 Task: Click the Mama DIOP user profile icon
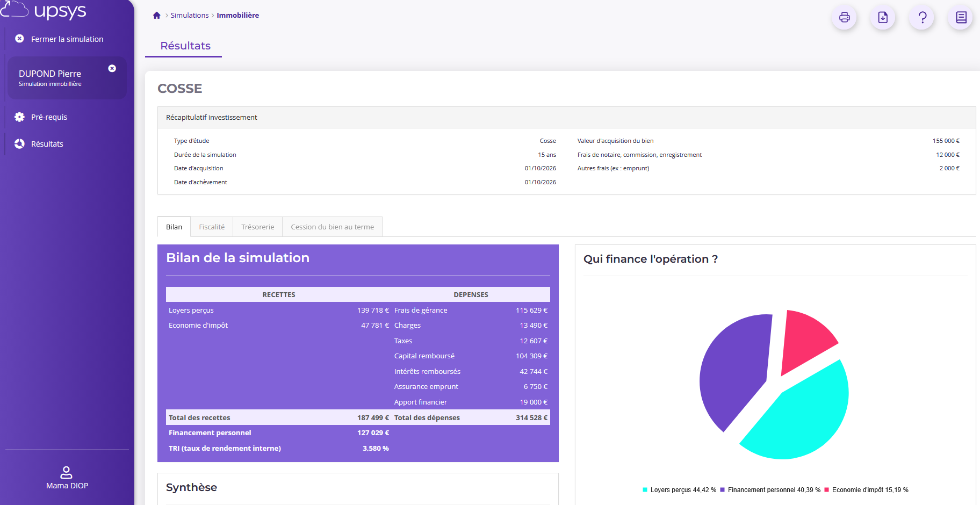pos(67,472)
